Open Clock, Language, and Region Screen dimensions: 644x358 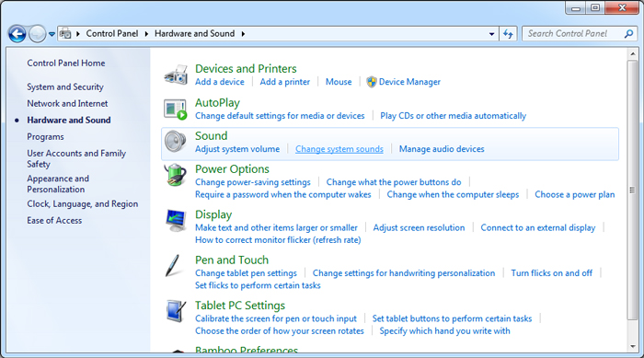(83, 204)
